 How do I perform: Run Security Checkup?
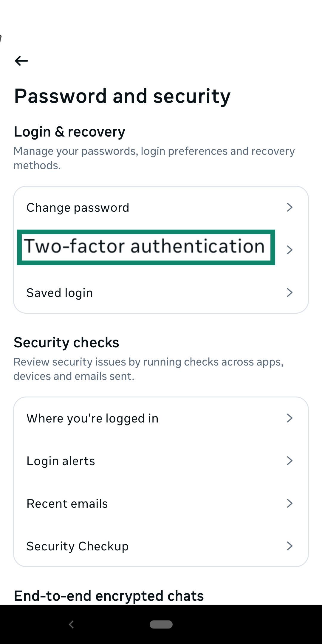(77, 546)
